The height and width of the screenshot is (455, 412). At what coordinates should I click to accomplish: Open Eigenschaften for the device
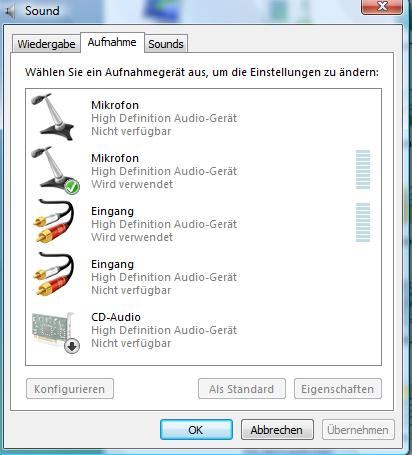[338, 389]
